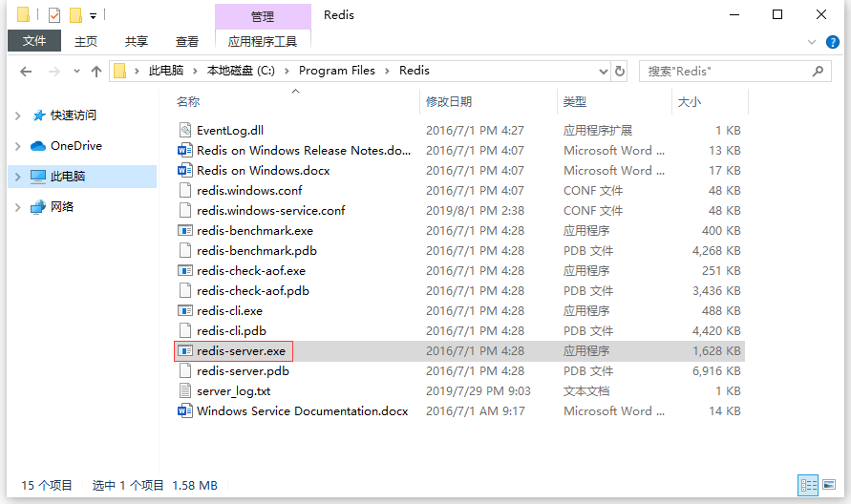Go up one folder level
851x504 pixels.
pos(96,71)
